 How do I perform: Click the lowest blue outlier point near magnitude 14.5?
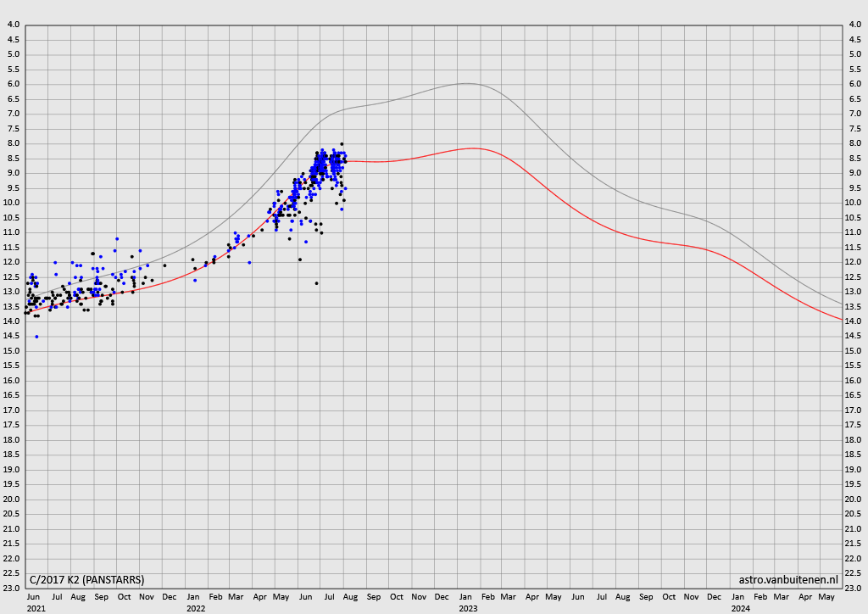point(36,337)
